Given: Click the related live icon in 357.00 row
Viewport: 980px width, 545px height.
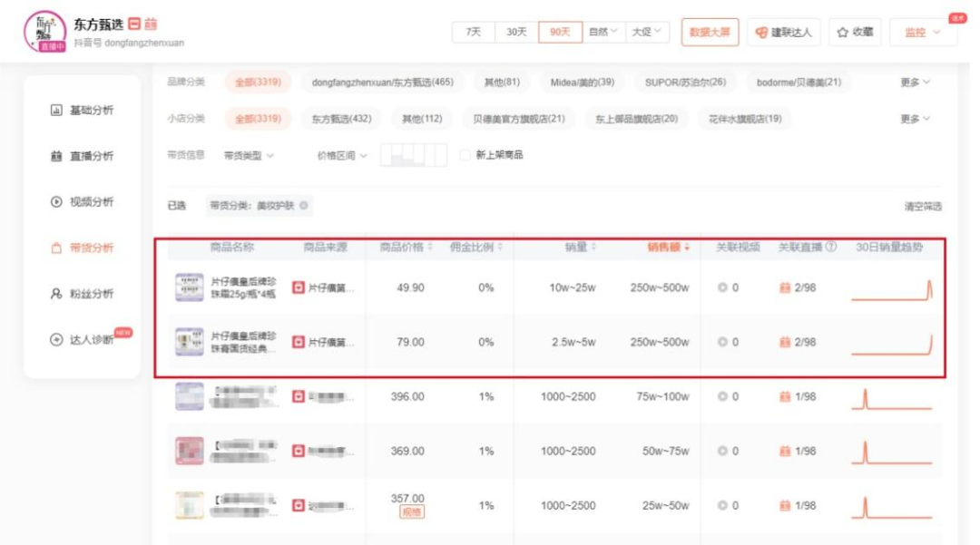Looking at the screenshot, I should coord(785,505).
